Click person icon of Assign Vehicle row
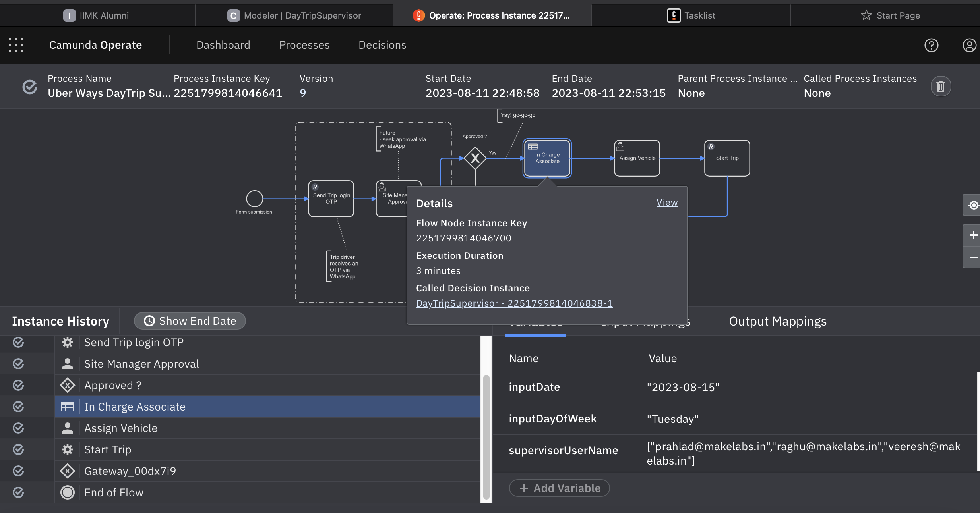The height and width of the screenshot is (513, 980). 68,428
